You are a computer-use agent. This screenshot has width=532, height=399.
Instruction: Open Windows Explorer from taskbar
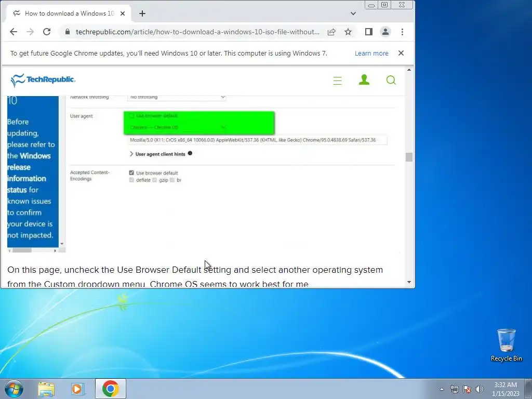tap(46, 389)
